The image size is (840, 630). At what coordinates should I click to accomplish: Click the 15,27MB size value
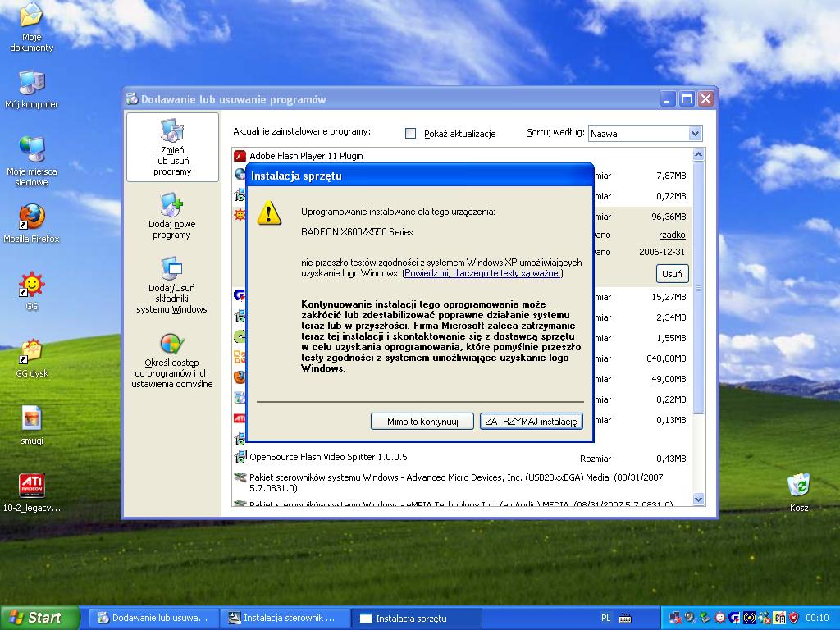tap(669, 297)
